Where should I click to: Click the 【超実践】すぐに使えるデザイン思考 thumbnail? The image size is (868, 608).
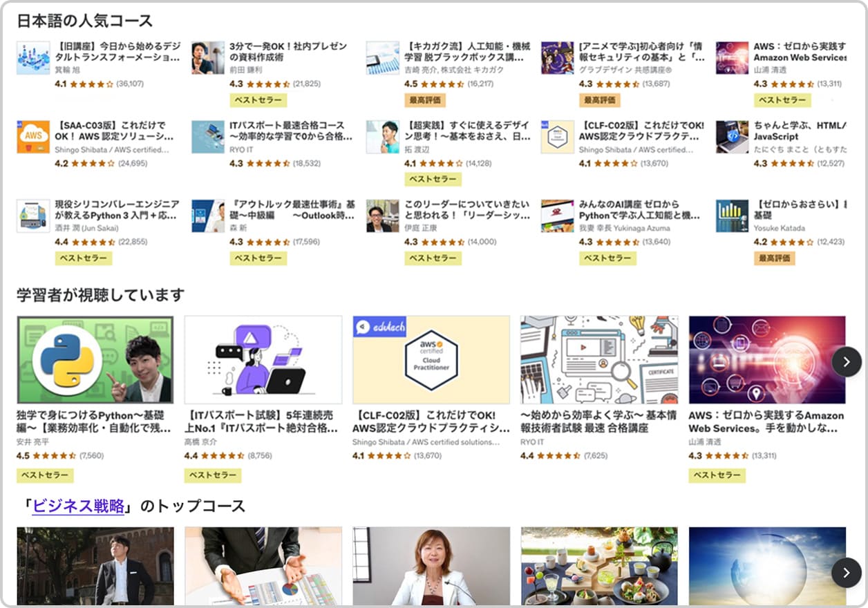(x=383, y=137)
